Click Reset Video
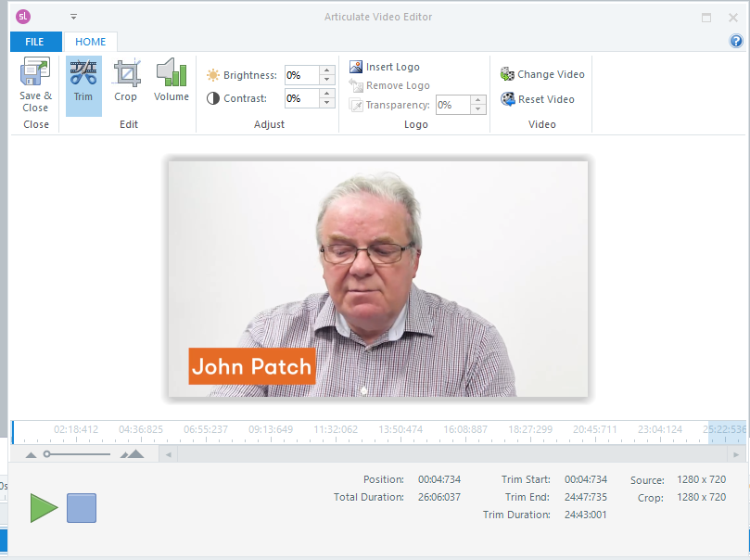 [x=538, y=99]
